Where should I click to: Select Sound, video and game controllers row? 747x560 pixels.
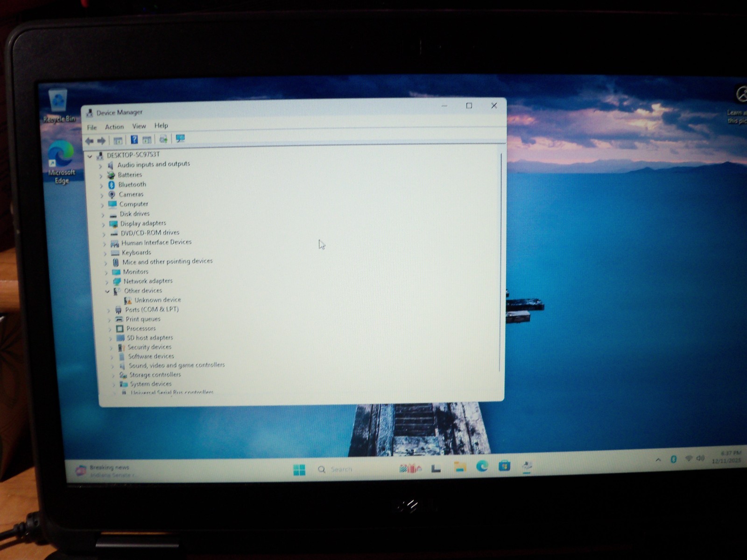pos(176,365)
